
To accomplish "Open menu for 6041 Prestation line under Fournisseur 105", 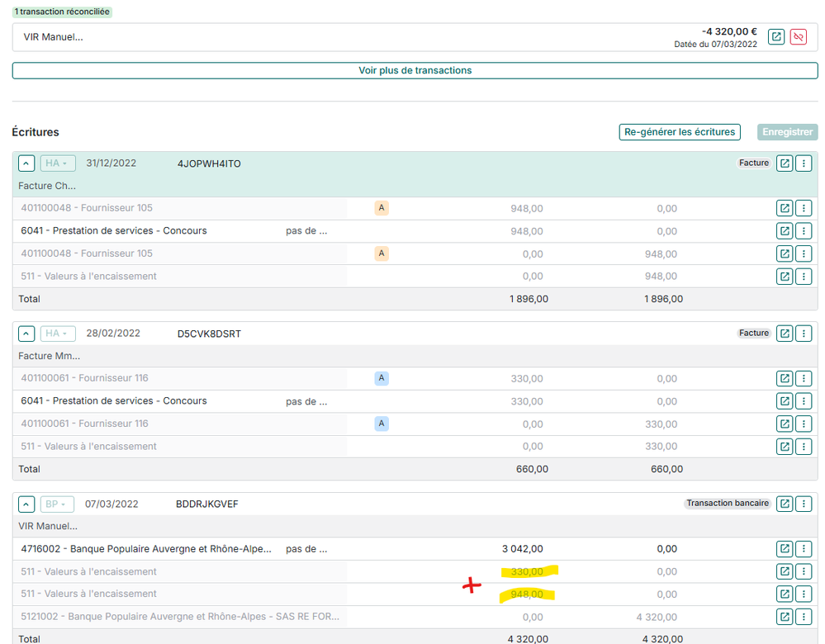I will (x=804, y=231).
